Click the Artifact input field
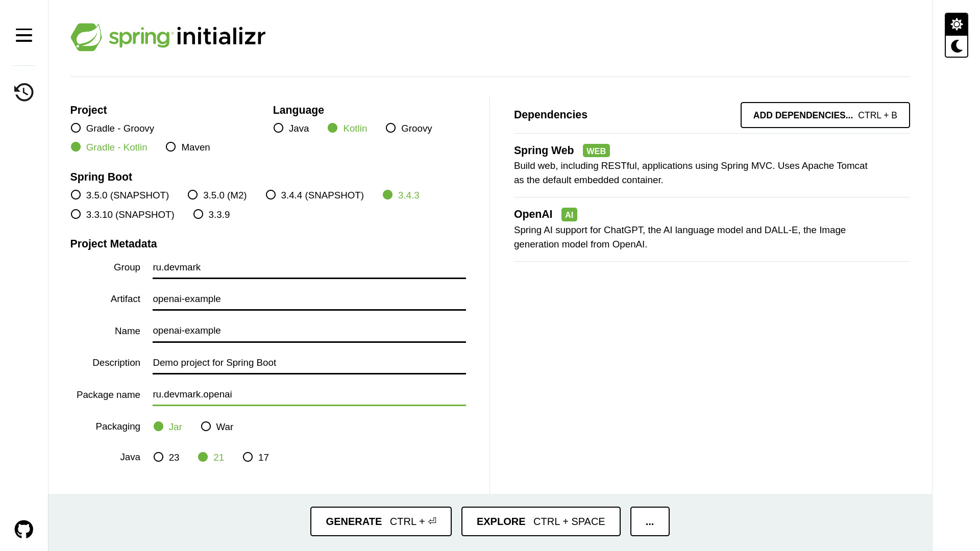The width and height of the screenshot is (980, 551). click(x=309, y=299)
